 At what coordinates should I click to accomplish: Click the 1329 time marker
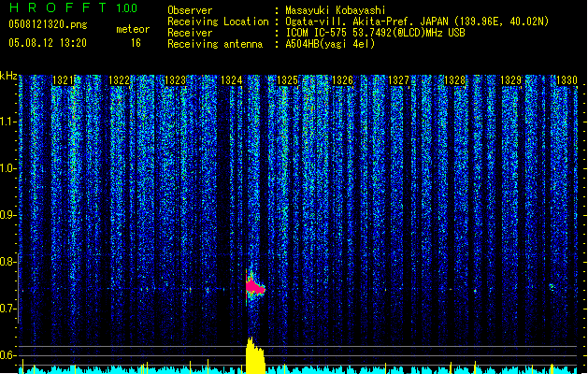point(510,80)
